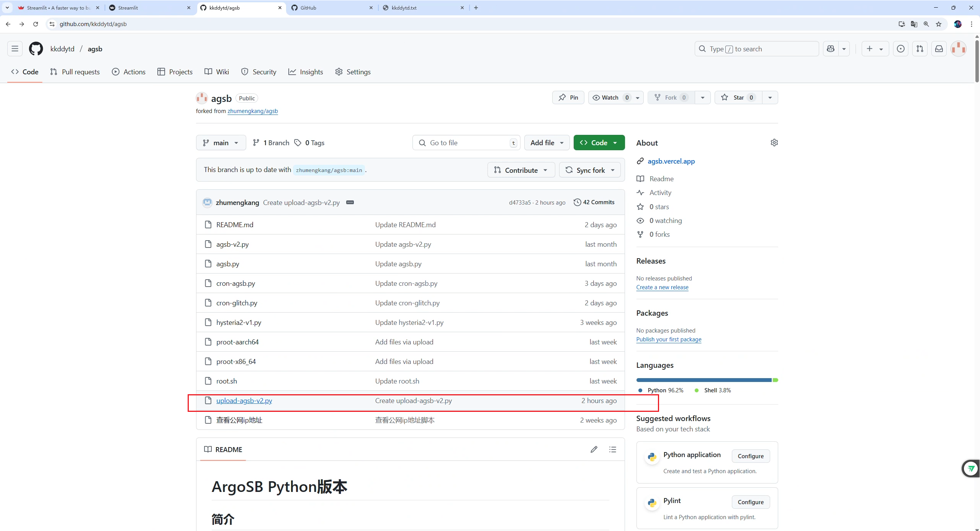Click the Python segment of language bar
This screenshot has width=980, height=531.
click(704, 380)
